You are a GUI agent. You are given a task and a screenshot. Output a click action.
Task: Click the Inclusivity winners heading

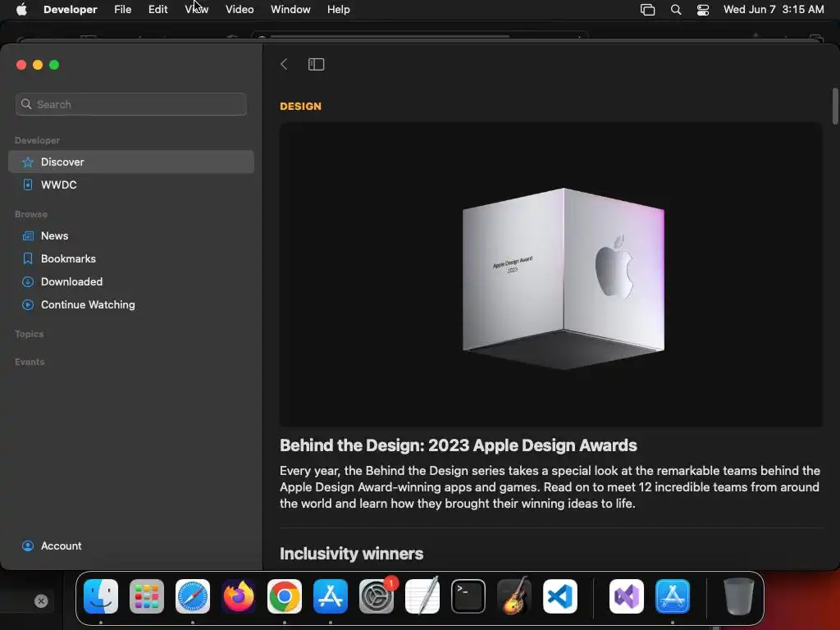click(351, 554)
